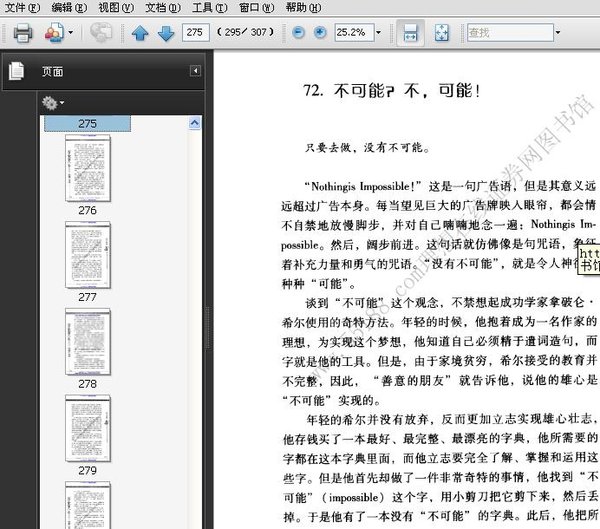This screenshot has height=529, width=600.
Task: Toggle the fit full page view button
Action: point(441,33)
